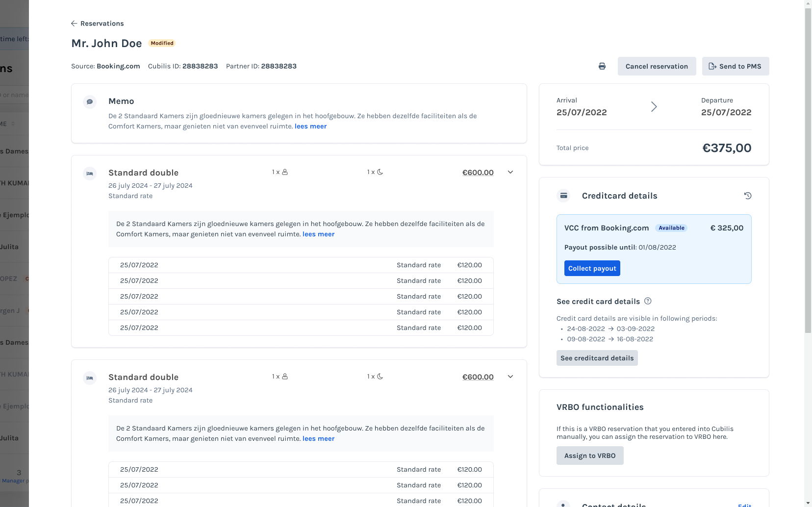Open See creditcard details button
This screenshot has height=507, width=812.
pyautogui.click(x=597, y=358)
